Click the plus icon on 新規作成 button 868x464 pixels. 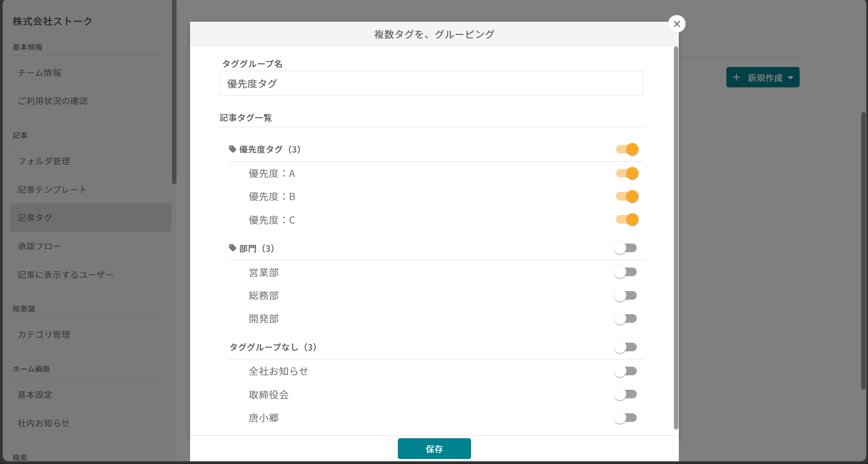point(736,77)
